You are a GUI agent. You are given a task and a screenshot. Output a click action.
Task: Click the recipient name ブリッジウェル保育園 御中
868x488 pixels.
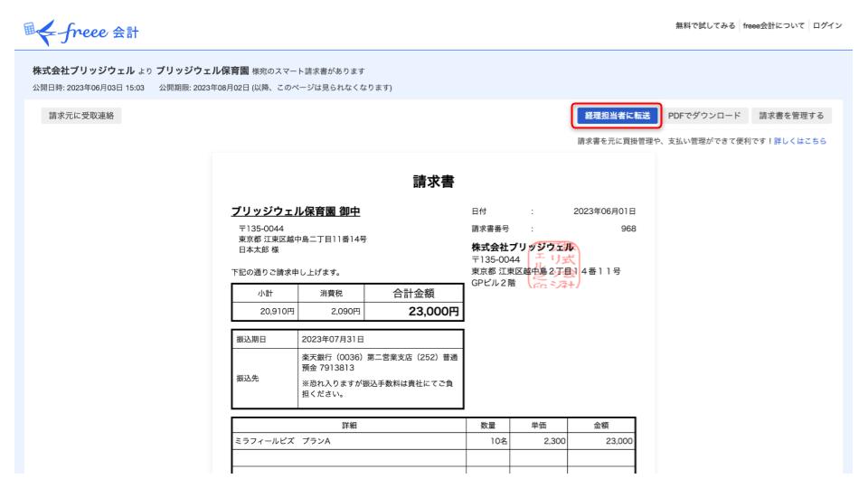click(x=296, y=211)
